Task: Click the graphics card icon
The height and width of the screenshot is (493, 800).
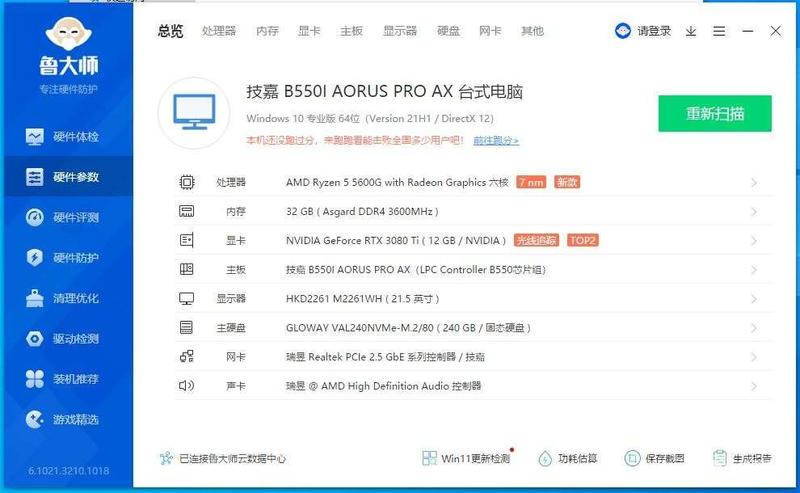Action: [x=187, y=240]
